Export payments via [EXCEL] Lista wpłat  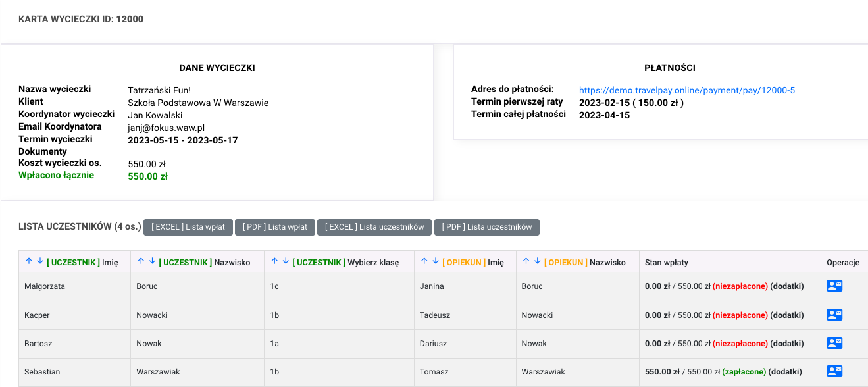pyautogui.click(x=188, y=227)
